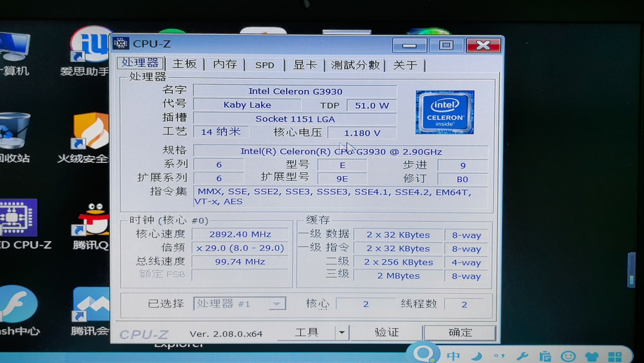The height and width of the screenshot is (363, 644).
Task: Click the 指令集 instruction list text
Action: 340,197
